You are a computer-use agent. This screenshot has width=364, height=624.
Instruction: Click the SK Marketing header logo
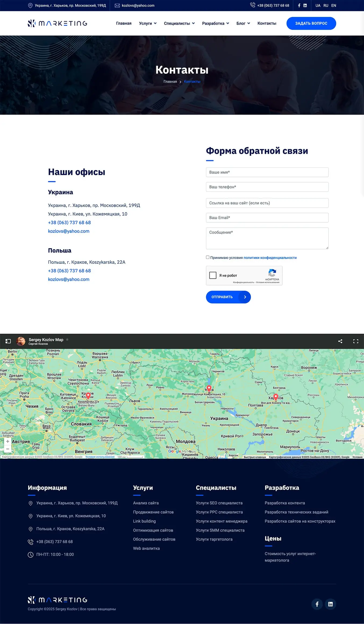coord(57,23)
